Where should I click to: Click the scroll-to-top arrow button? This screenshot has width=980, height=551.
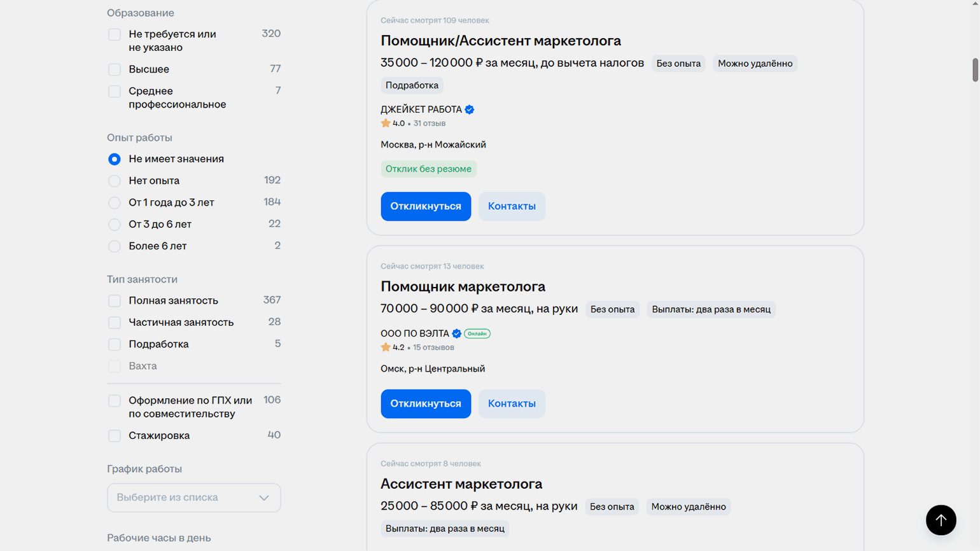941,520
